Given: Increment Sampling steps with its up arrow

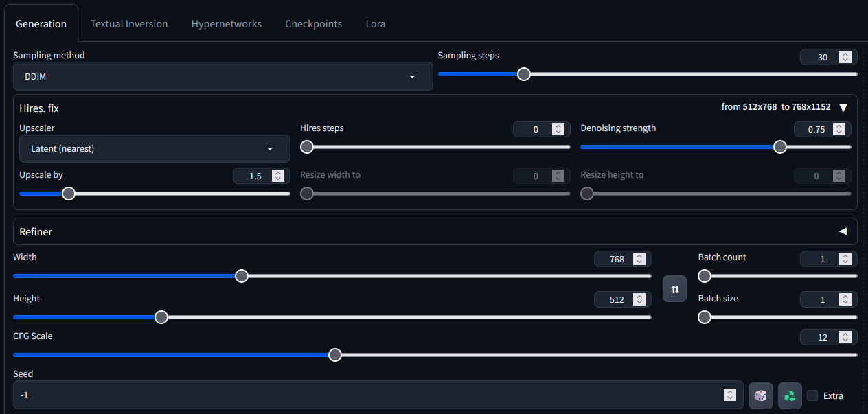Looking at the screenshot, I should click(845, 54).
